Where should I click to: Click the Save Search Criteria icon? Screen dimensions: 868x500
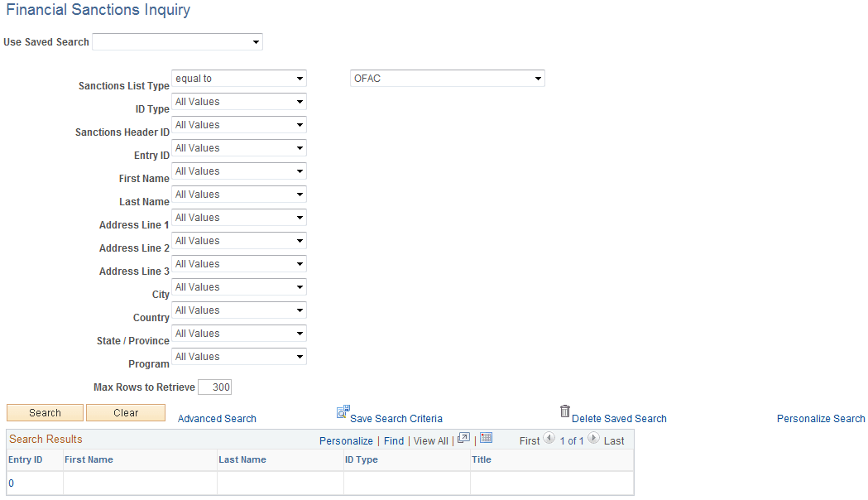pos(343,411)
